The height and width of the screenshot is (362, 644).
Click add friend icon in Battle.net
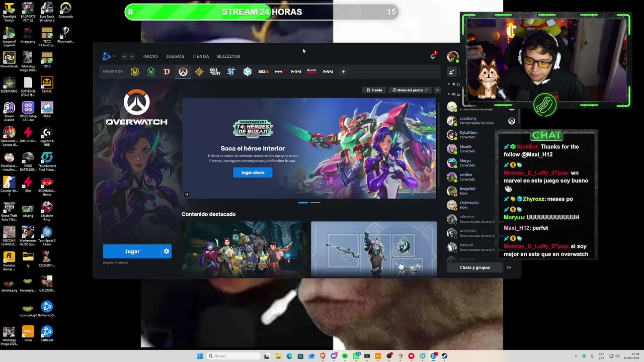coord(452,72)
